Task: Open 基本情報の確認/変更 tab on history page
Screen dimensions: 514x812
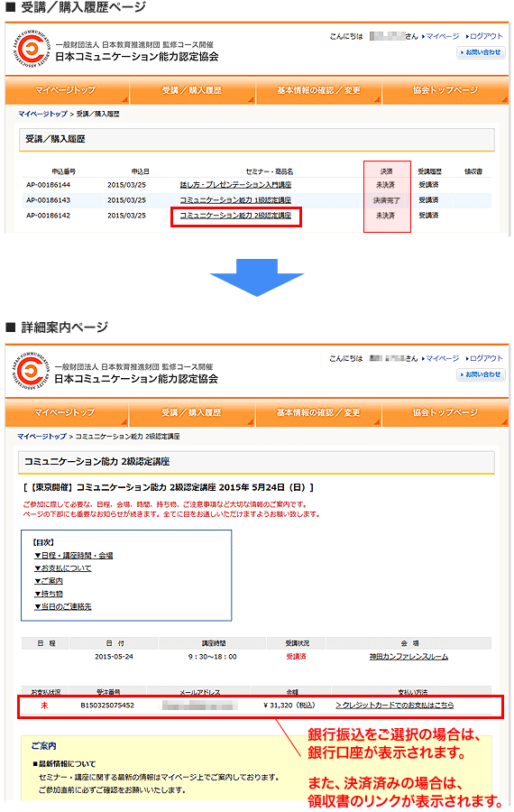Action: 319,90
